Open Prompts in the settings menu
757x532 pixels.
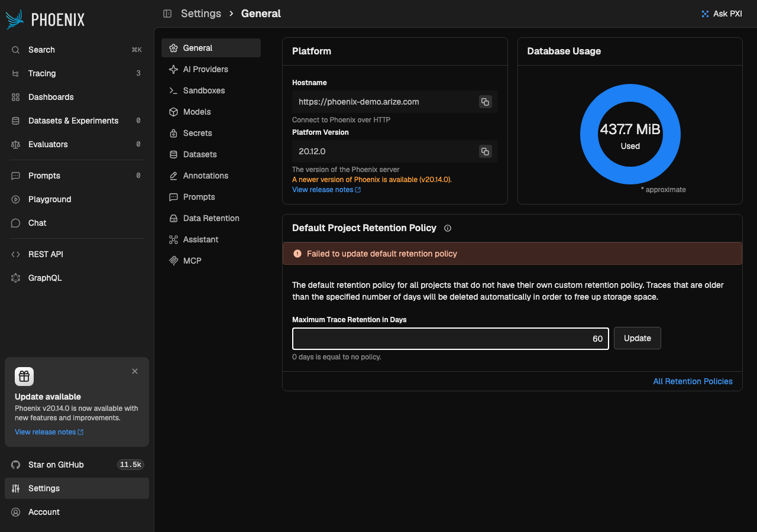tap(211, 197)
